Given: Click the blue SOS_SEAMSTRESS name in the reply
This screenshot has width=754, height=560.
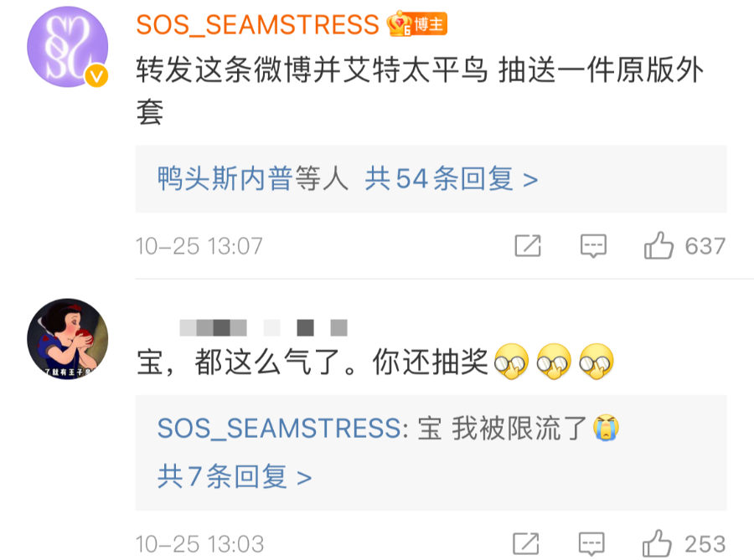Looking at the screenshot, I should point(279,428).
